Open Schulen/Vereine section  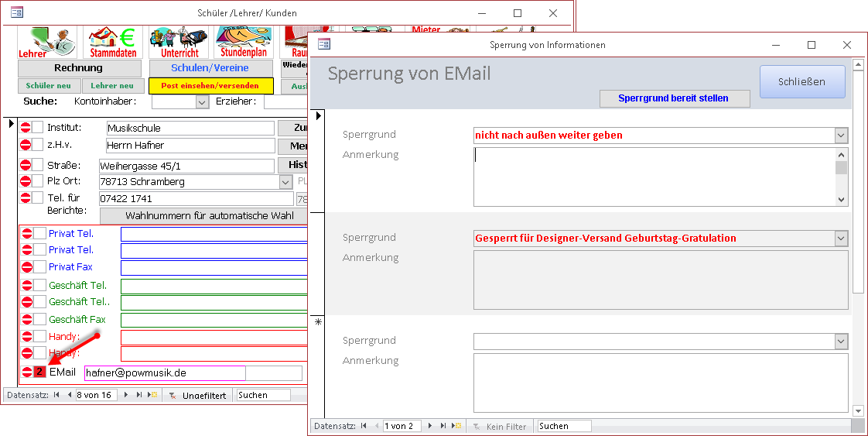pyautogui.click(x=210, y=68)
